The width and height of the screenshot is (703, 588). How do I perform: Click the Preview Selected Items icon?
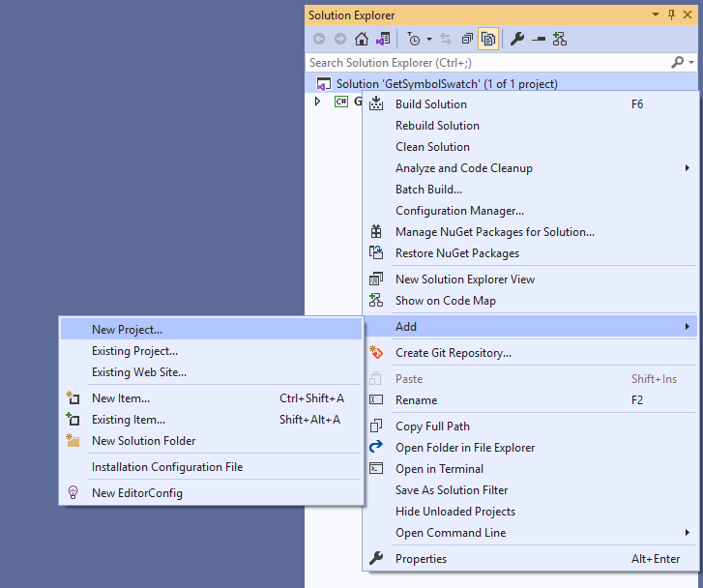pos(539,39)
